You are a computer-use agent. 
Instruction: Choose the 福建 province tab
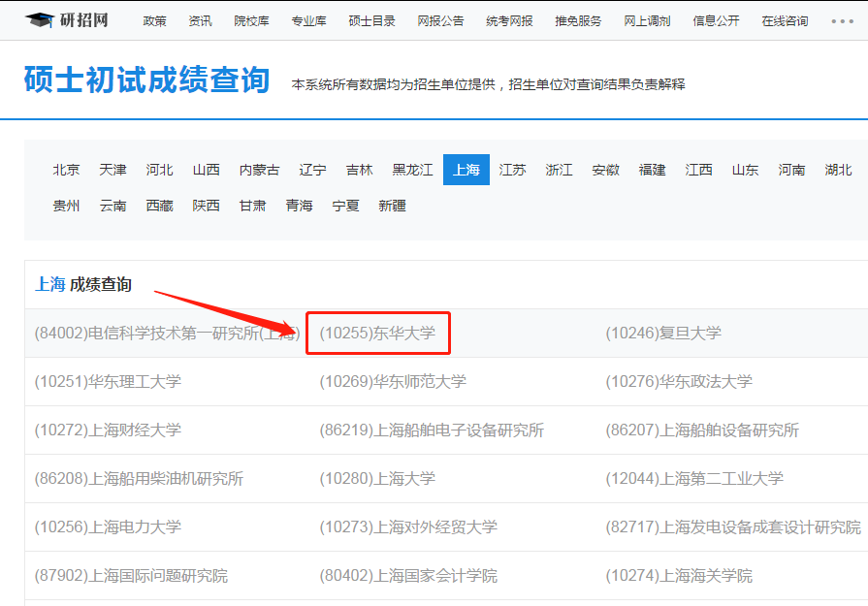point(652,170)
